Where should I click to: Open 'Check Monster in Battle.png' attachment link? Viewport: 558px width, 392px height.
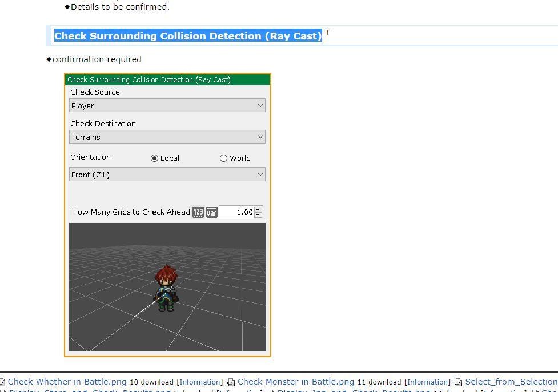(296, 382)
